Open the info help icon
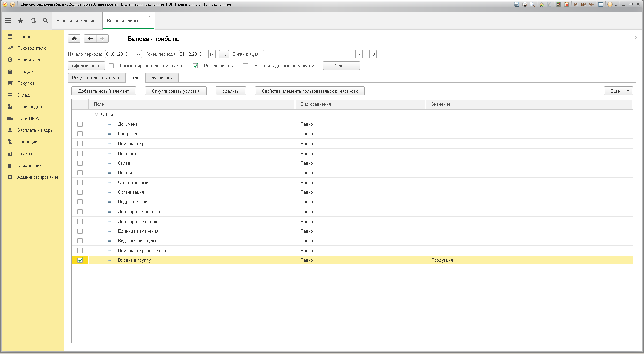Viewport: 644px width, 354px height. click(610, 4)
